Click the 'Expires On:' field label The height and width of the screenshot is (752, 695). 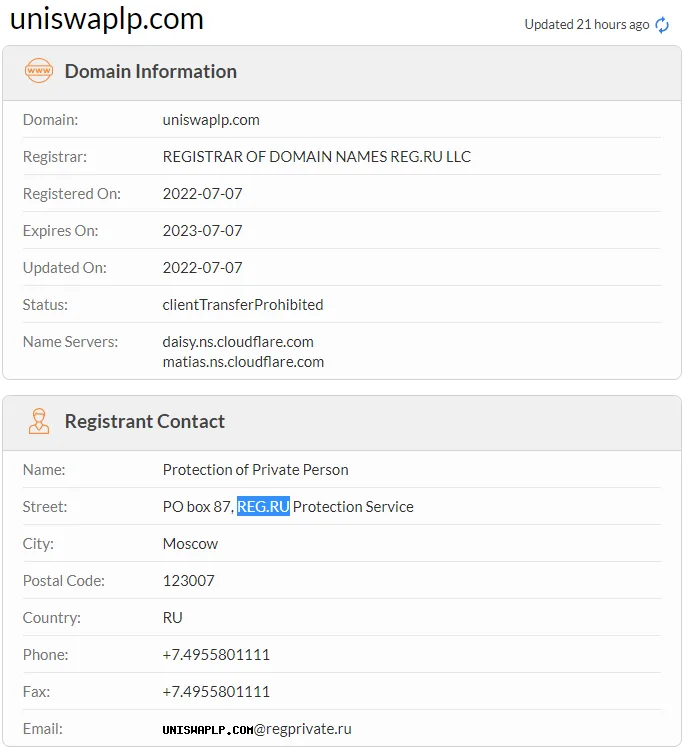(60, 231)
